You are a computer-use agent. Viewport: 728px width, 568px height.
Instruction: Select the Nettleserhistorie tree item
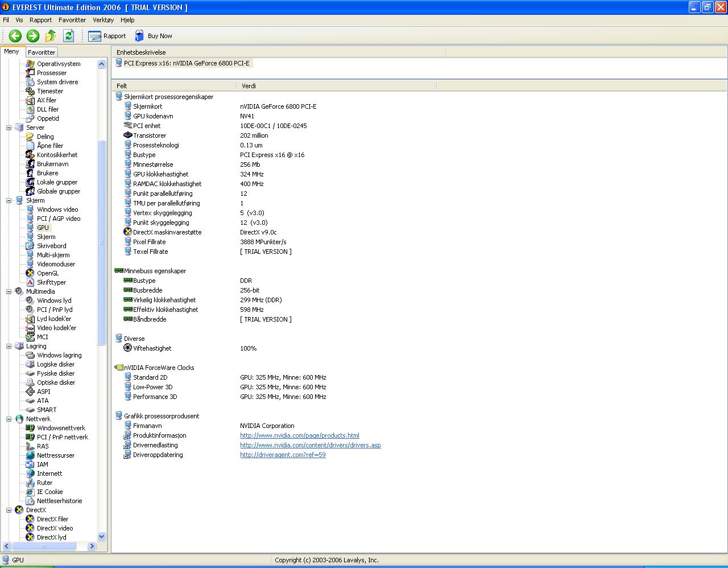pyautogui.click(x=60, y=501)
